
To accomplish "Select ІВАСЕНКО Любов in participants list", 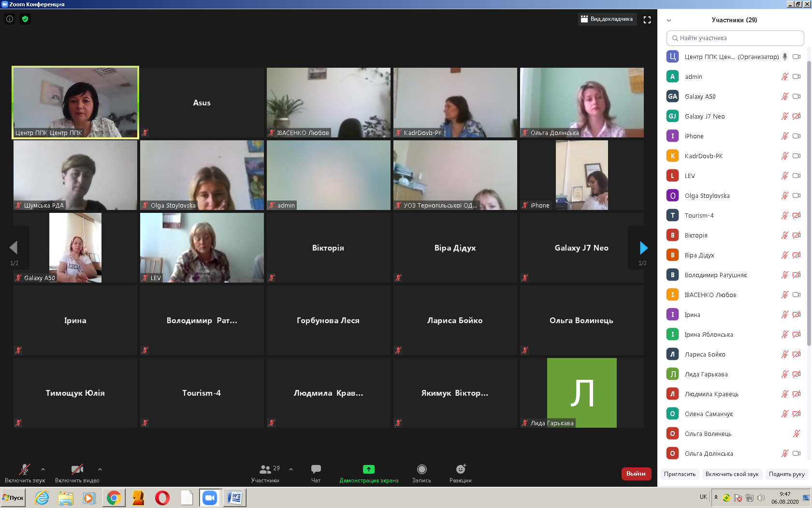I will click(734, 295).
